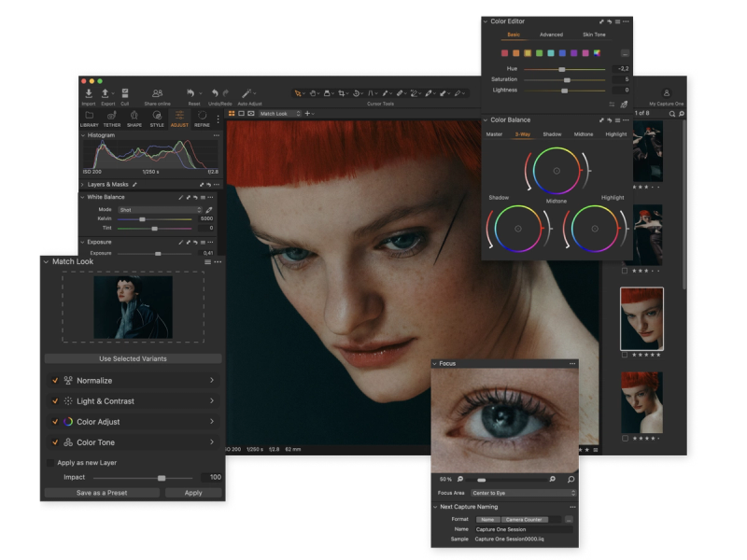Open the Focus Area dropdown
The width and height of the screenshot is (747, 560).
pos(524,493)
